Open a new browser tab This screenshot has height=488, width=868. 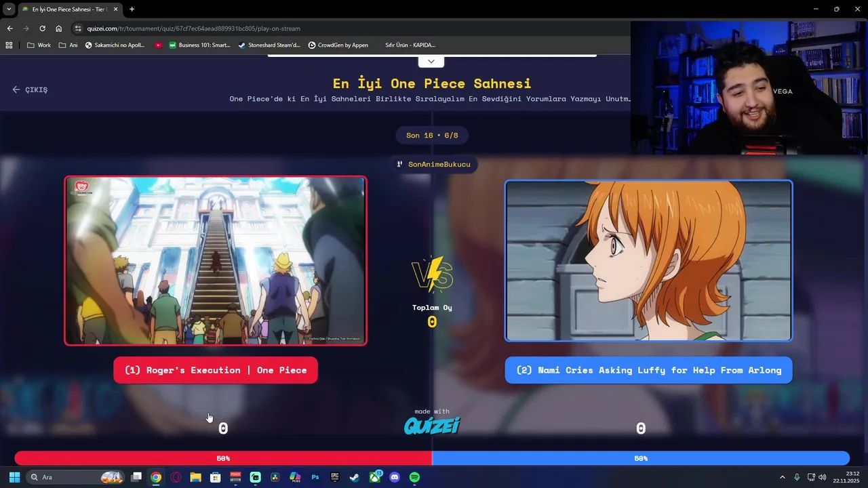click(x=132, y=9)
